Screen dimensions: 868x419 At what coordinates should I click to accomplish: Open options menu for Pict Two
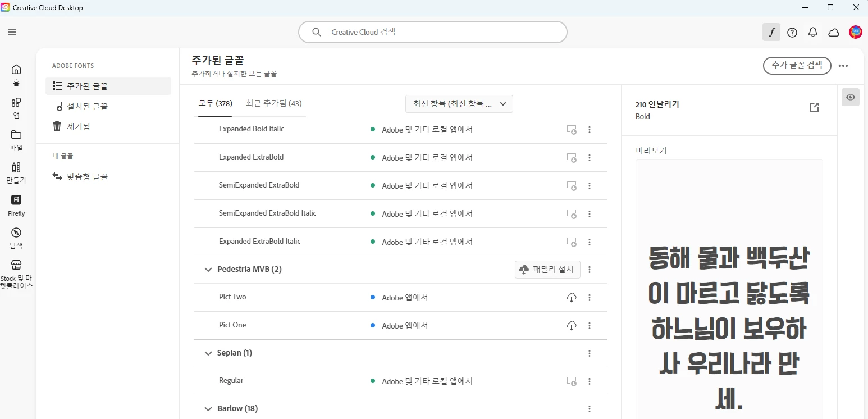pyautogui.click(x=590, y=298)
